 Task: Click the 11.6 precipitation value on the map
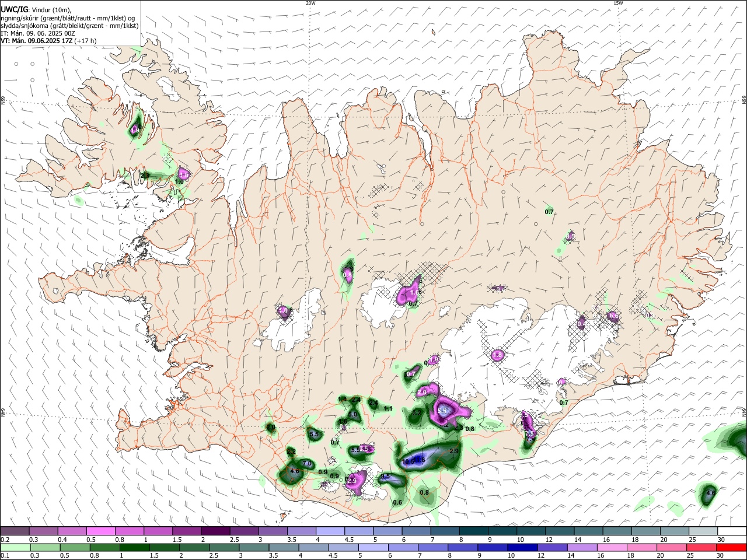coord(420,460)
